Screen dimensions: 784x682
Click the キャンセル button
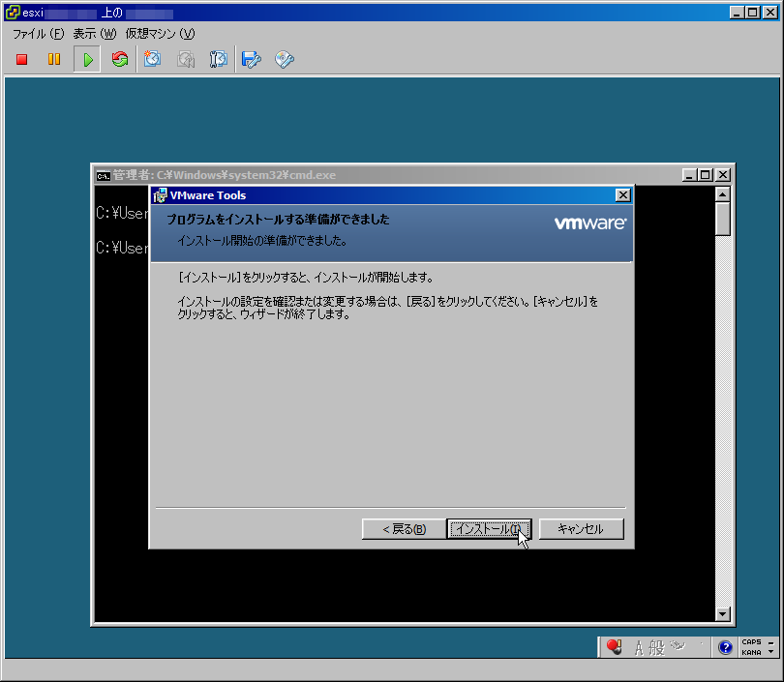(x=581, y=528)
